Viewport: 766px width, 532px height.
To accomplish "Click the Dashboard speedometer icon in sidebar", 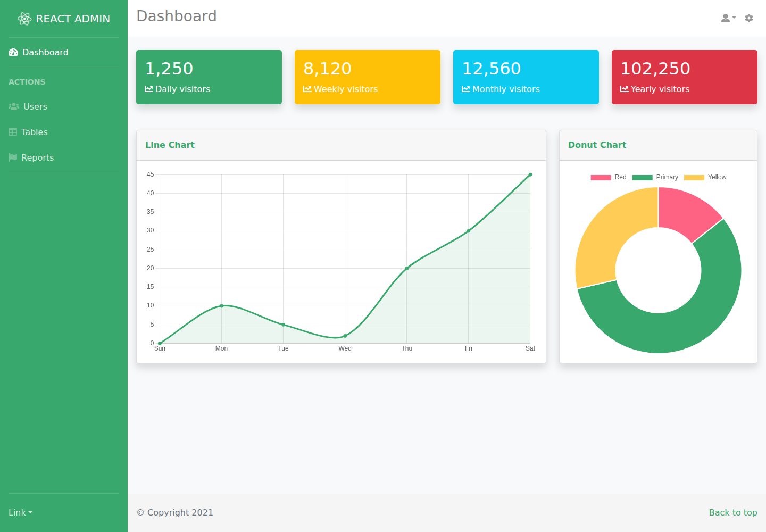I will pos(13,52).
